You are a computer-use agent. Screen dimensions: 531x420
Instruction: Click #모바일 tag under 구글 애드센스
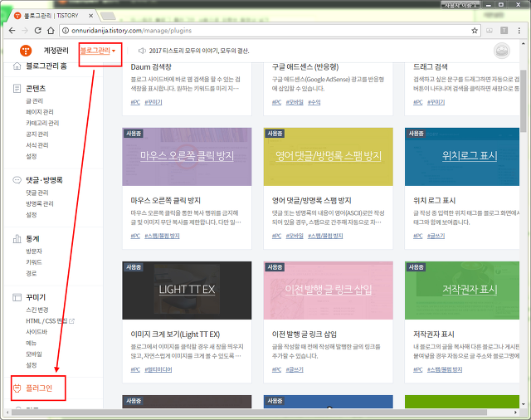click(295, 102)
